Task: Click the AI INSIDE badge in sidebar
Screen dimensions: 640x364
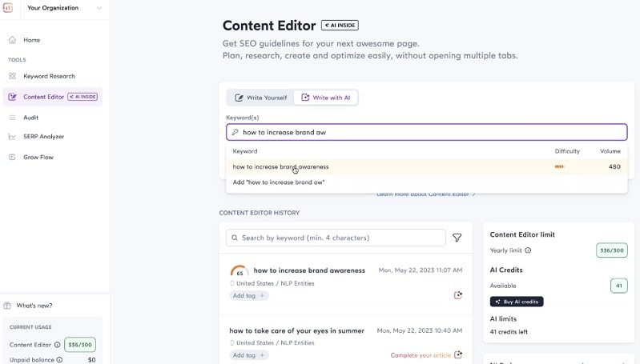Action: [x=83, y=97]
